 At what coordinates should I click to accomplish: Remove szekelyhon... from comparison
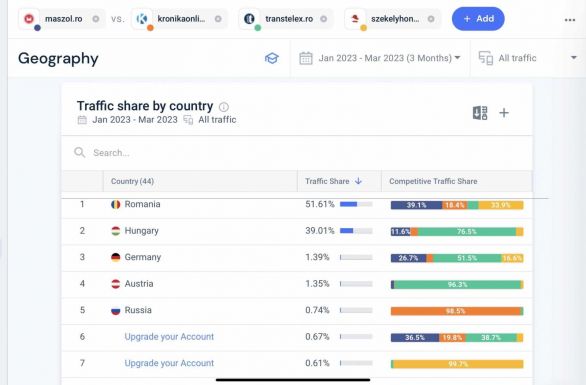pyautogui.click(x=431, y=19)
